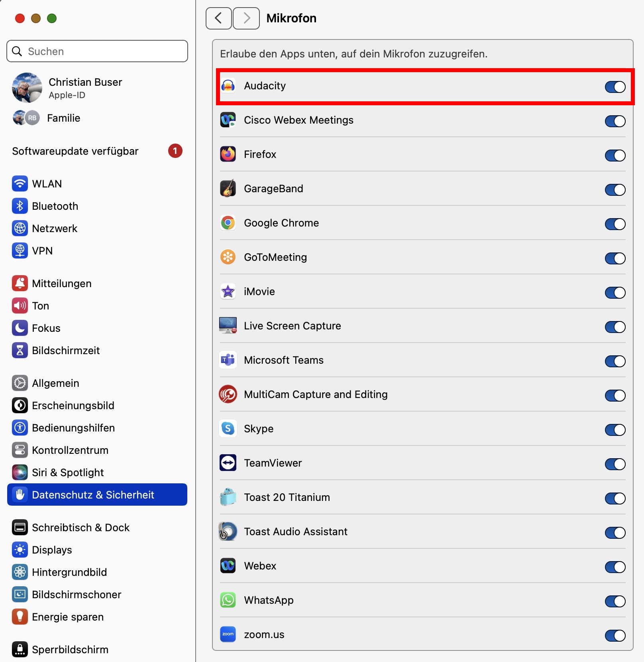
Task: Toggle Live Screen Capture microphone switch
Action: click(615, 327)
